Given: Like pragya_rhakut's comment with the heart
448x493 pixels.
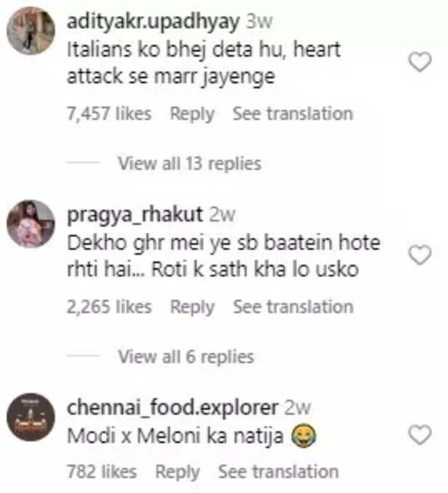Looking at the screenshot, I should coord(420,255).
